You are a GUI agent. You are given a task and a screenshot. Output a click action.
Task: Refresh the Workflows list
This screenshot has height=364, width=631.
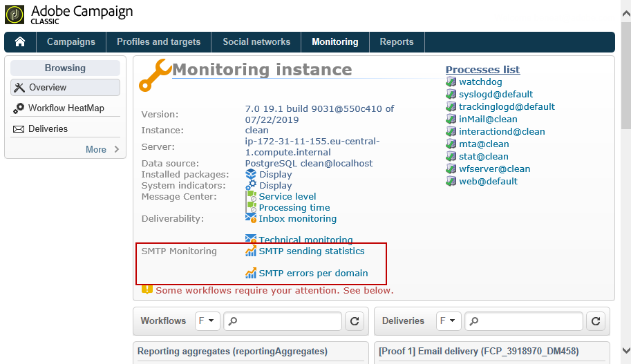click(355, 321)
